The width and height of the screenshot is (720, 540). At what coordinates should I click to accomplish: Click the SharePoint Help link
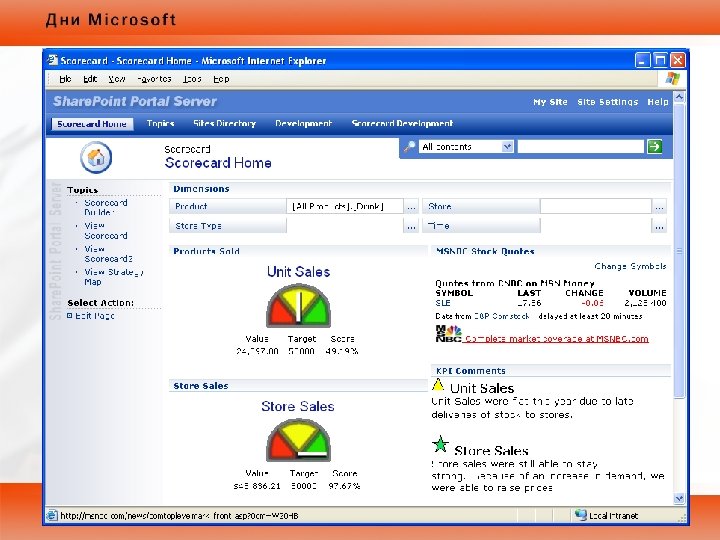point(658,102)
